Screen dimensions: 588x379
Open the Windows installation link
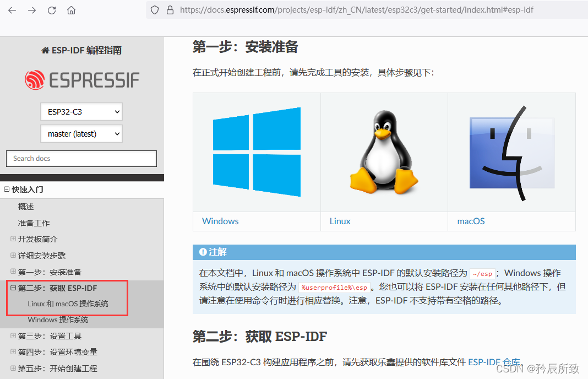[x=220, y=221]
